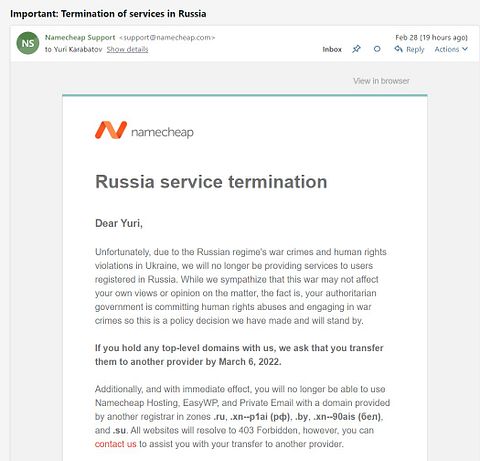Open the View in browser link
Screen dimensions: 480x461
click(381, 81)
